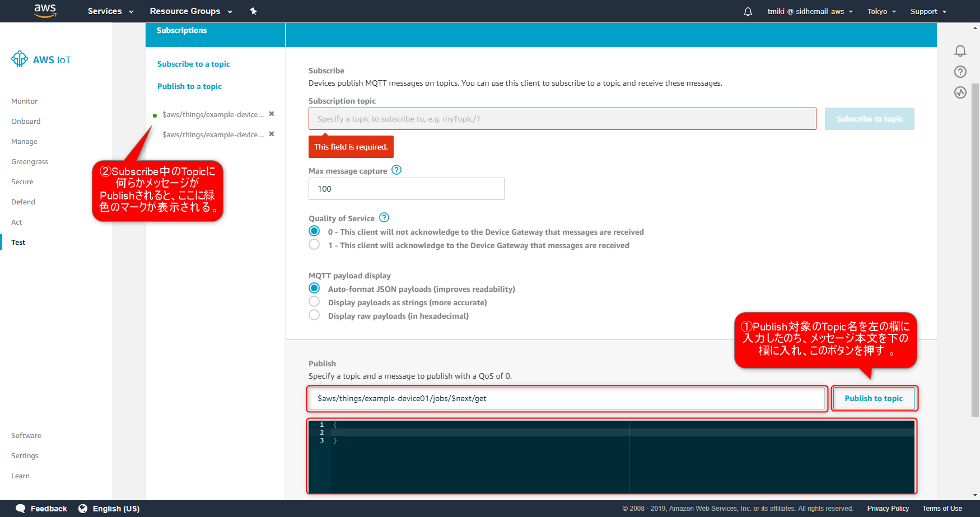Focus the Max message capture field
Image resolution: width=980 pixels, height=517 pixels.
coord(407,189)
